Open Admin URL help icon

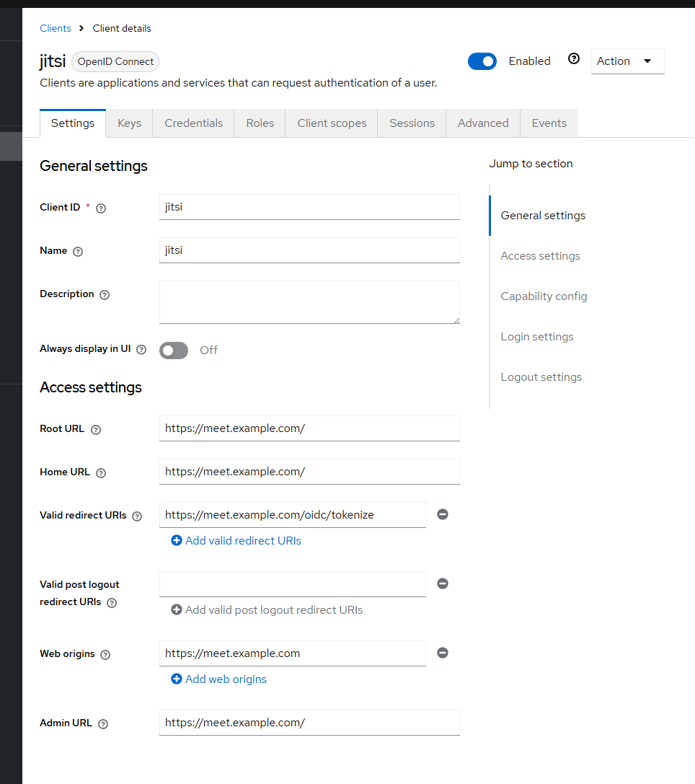[103, 723]
